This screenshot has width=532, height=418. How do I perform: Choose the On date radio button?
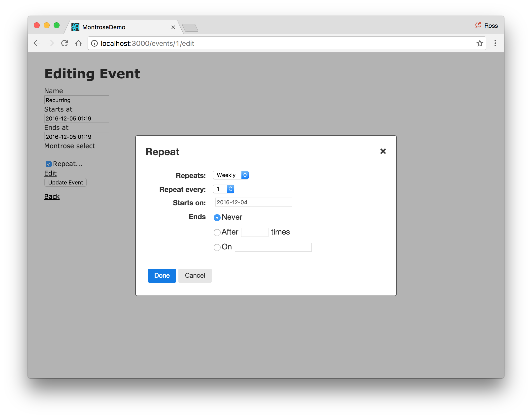217,247
